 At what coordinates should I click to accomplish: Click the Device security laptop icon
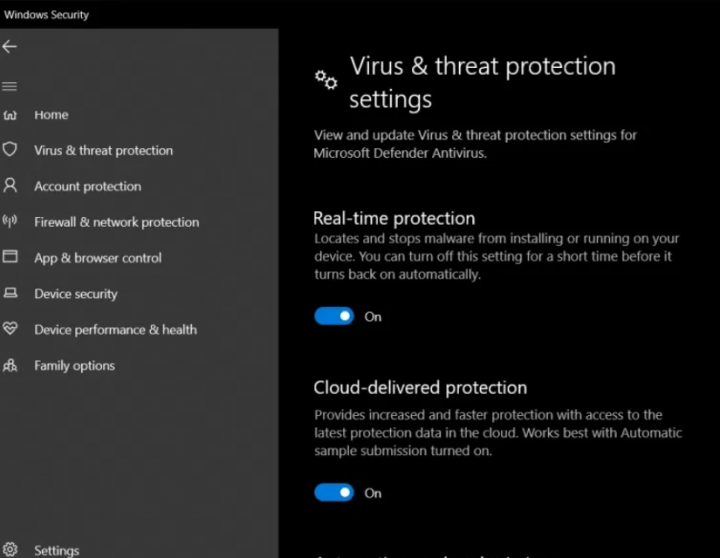[10, 293]
